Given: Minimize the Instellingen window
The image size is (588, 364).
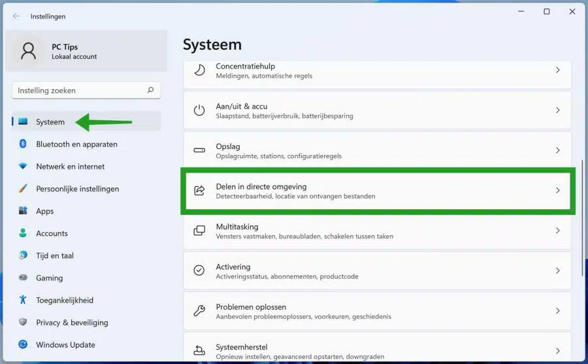Looking at the screenshot, I should point(521,12).
